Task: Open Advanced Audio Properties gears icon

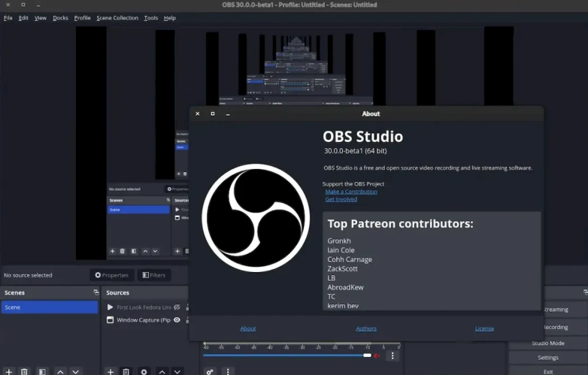Action: click(x=210, y=372)
